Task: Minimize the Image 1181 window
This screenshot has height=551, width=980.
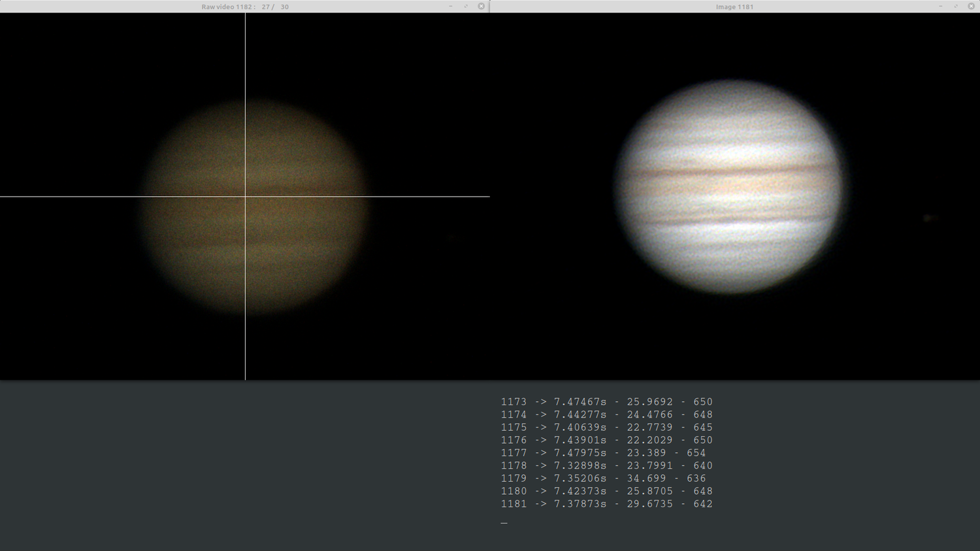Action: pyautogui.click(x=942, y=6)
